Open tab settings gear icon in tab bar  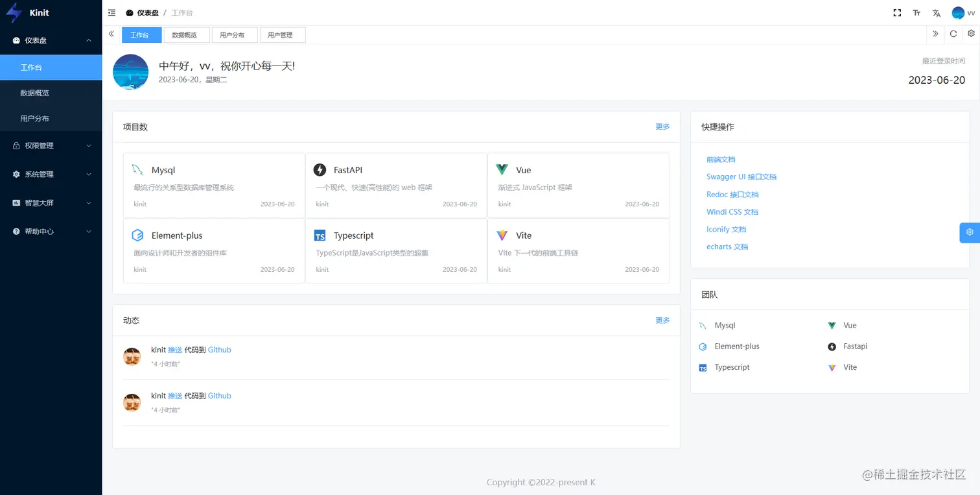click(971, 34)
